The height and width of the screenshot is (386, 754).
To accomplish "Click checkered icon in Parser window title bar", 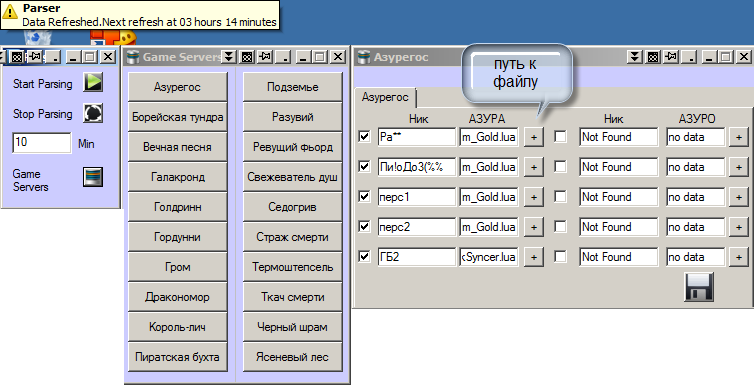I will point(16,57).
